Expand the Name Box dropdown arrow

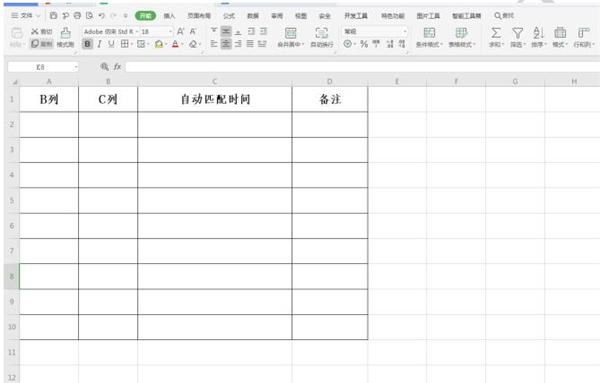click(x=76, y=67)
